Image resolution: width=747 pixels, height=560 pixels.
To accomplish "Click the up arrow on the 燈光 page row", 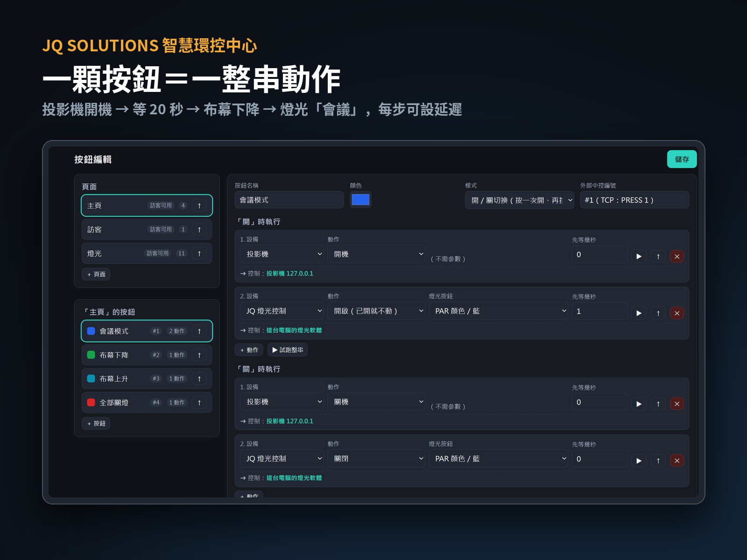I will [x=199, y=253].
